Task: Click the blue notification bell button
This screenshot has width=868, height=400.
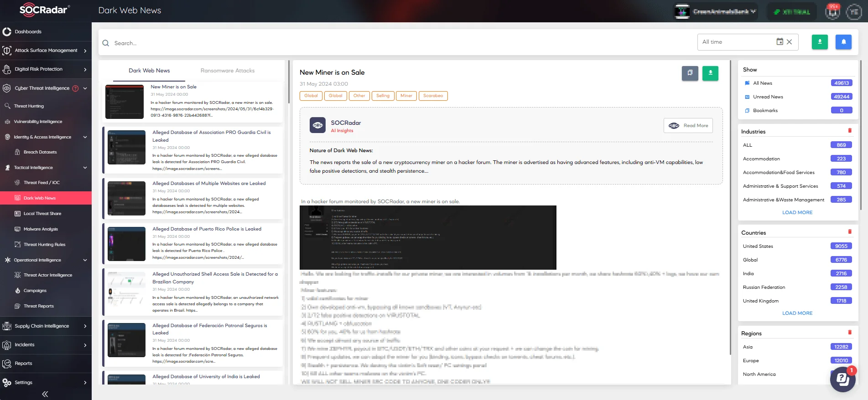Action: (843, 42)
